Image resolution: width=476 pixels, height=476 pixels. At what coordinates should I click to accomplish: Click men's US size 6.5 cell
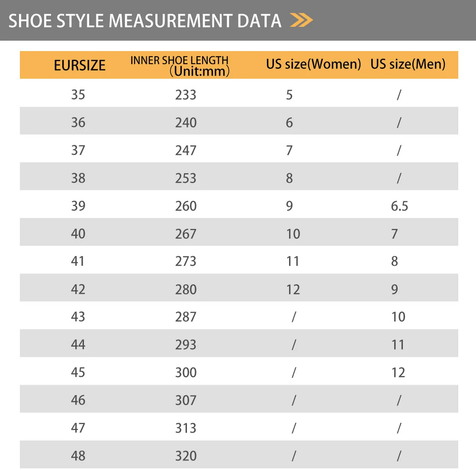(x=399, y=206)
